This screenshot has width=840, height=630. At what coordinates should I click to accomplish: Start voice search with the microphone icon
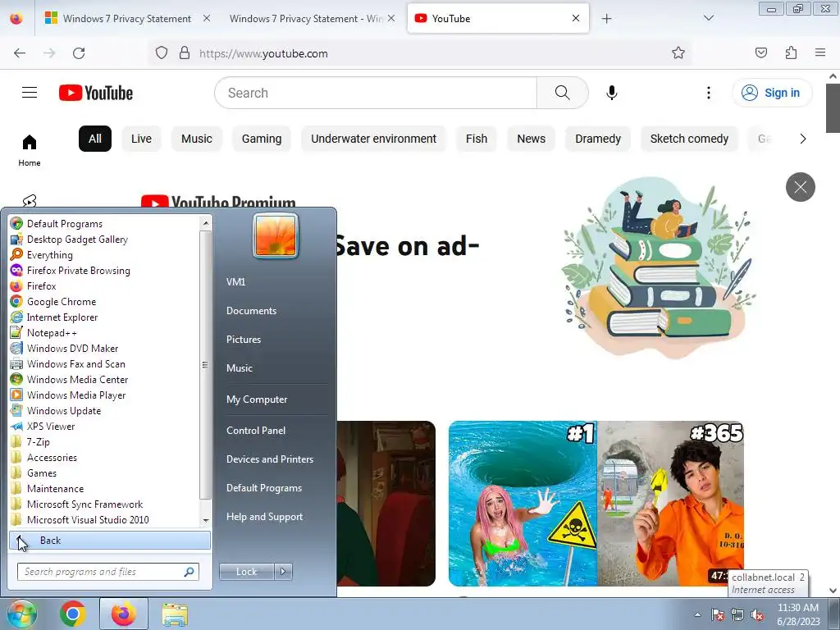tap(611, 93)
